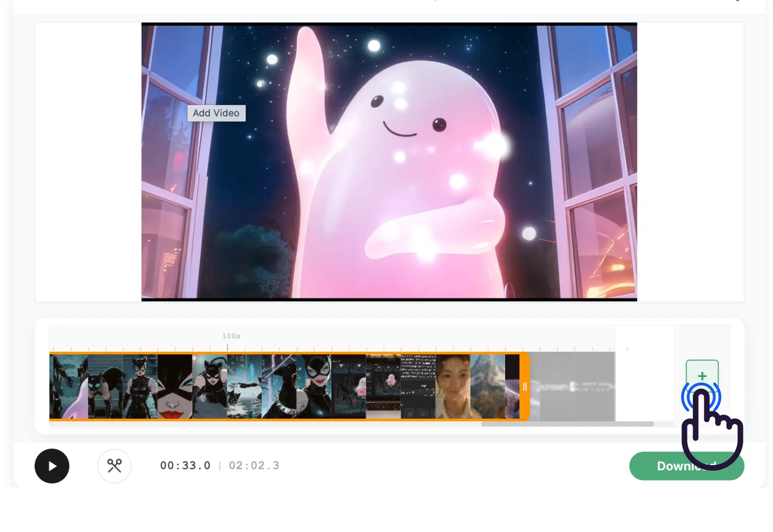Viewport: 773px width, 532px height.
Task: Click the playhead handle on the timeline
Action: [525, 386]
